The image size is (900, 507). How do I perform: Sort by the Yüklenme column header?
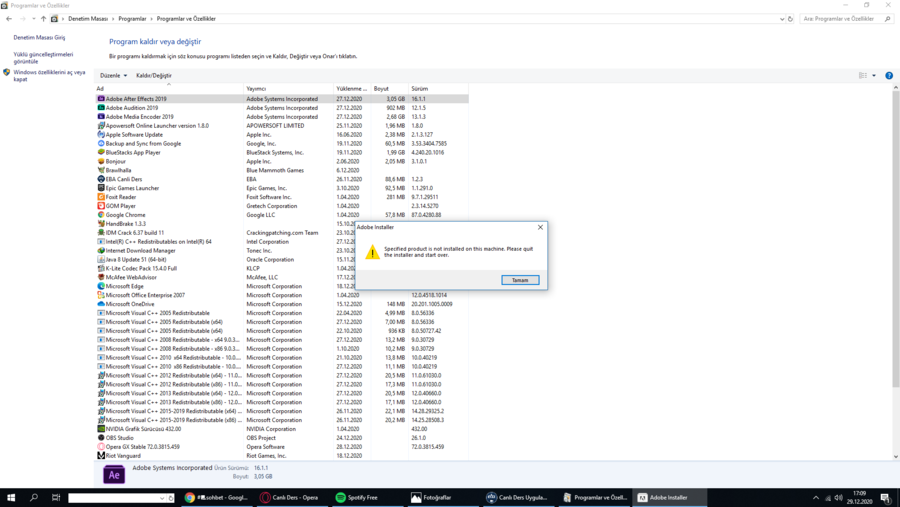click(352, 88)
